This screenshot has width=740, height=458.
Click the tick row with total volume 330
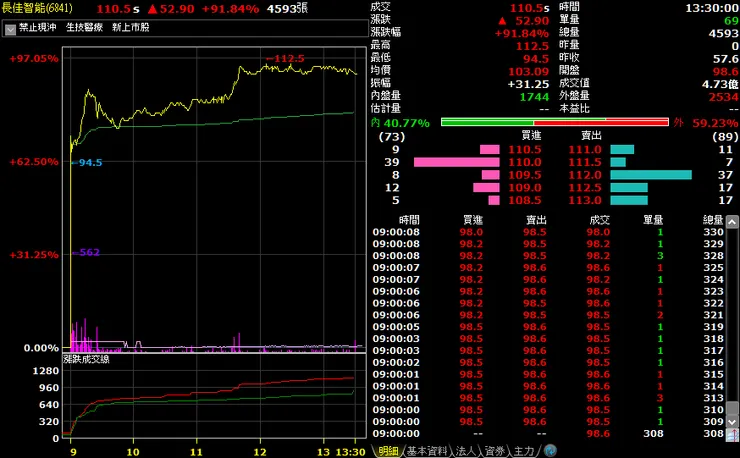tap(548, 232)
